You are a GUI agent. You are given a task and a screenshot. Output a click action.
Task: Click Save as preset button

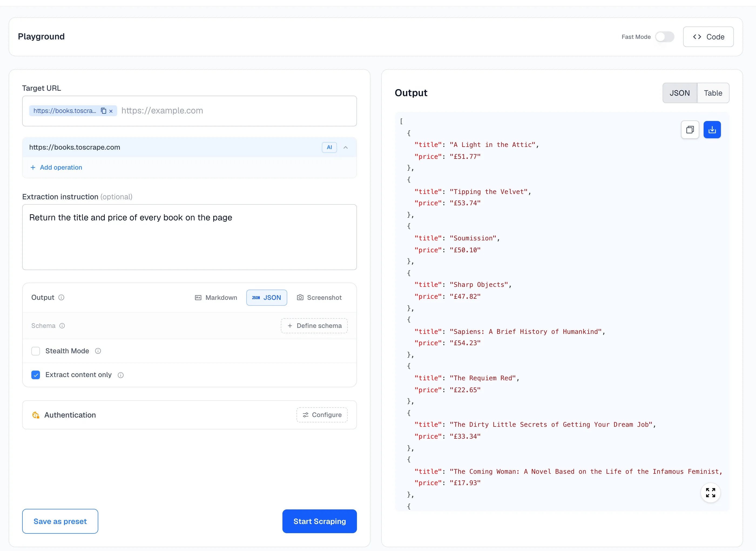pyautogui.click(x=60, y=521)
